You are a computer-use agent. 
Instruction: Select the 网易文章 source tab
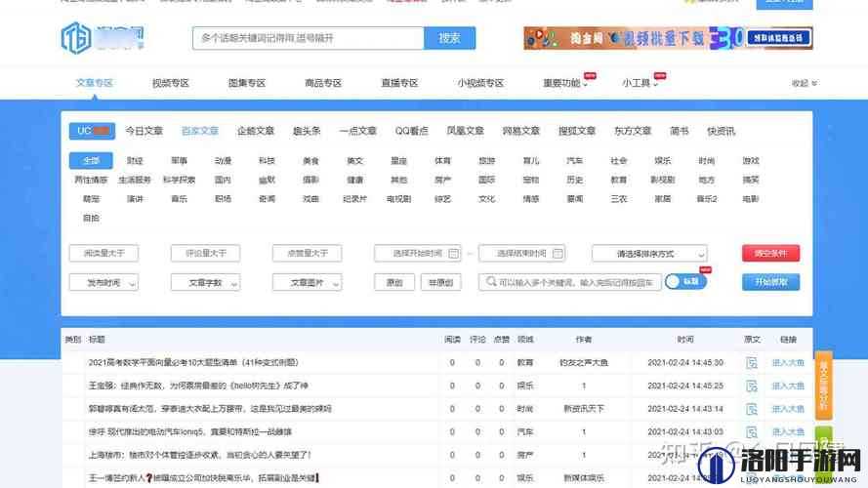point(521,131)
